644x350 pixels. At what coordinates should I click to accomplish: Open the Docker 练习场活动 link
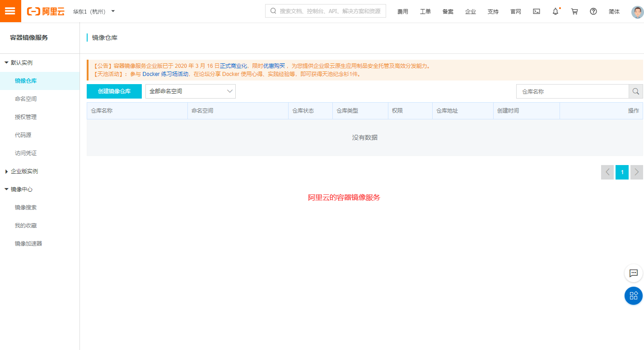165,74
